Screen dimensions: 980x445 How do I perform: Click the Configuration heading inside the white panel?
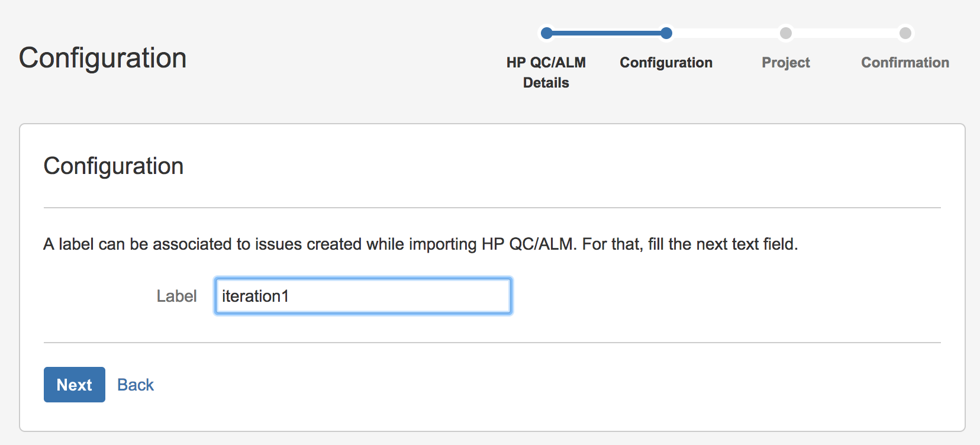tap(114, 166)
